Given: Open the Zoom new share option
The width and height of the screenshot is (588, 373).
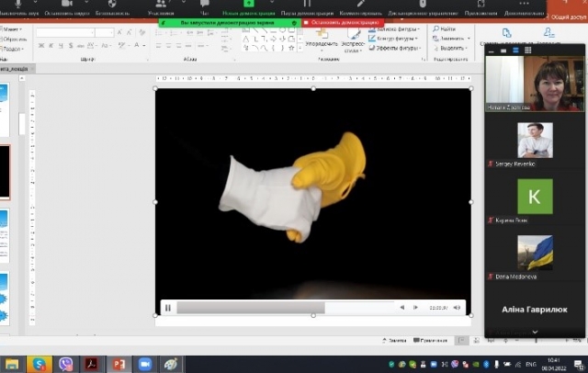Looking at the screenshot, I should (249, 8).
